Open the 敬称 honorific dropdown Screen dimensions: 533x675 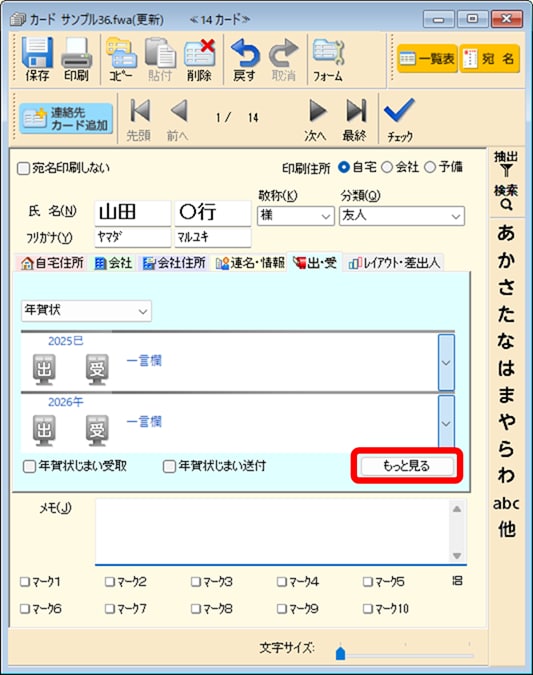[x=296, y=216]
